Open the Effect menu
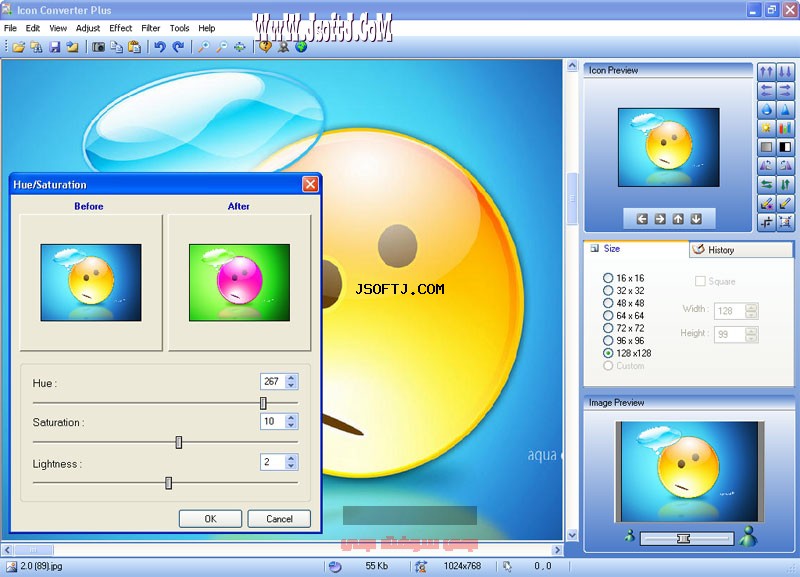800x577 pixels. click(120, 28)
